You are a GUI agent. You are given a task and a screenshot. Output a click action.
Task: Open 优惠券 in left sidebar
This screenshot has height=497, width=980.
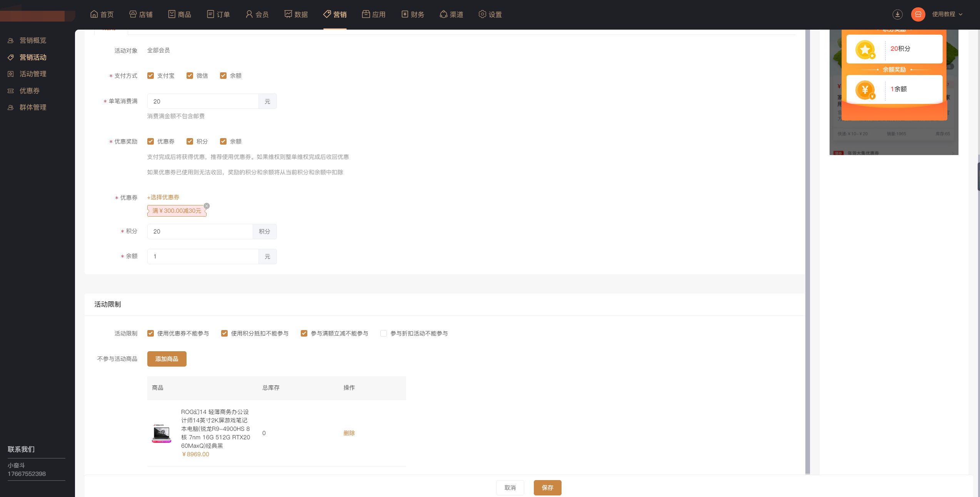tap(30, 91)
